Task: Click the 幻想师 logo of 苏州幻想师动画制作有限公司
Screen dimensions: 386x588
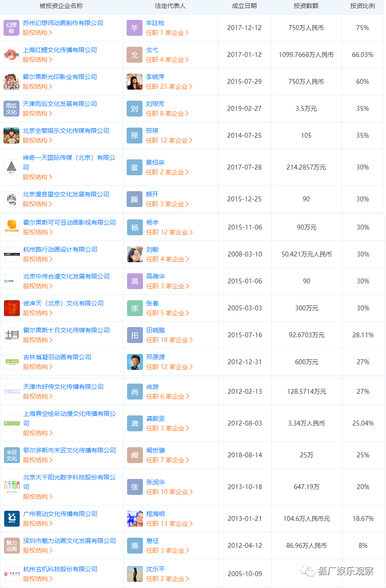Action: [11, 28]
